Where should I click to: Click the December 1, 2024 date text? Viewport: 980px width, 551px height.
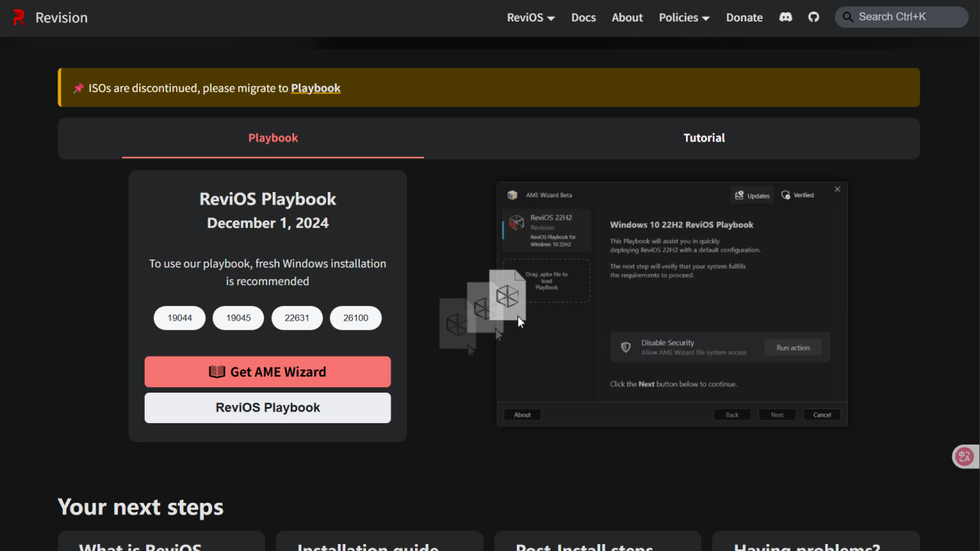coord(268,223)
